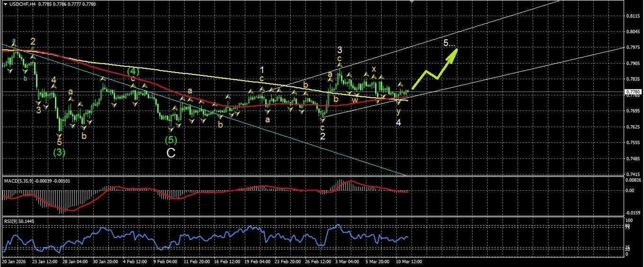Click price level 0.7555 on the axis

(633, 143)
